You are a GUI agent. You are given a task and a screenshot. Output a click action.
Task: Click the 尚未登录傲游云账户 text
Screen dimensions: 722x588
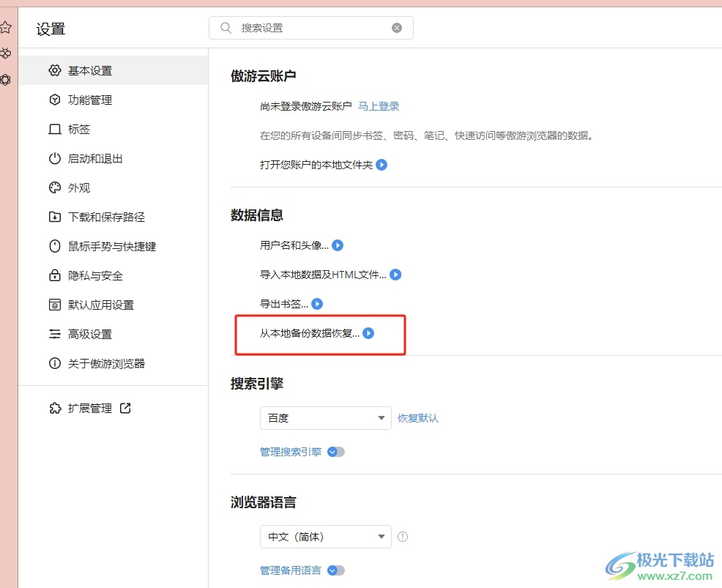point(306,106)
